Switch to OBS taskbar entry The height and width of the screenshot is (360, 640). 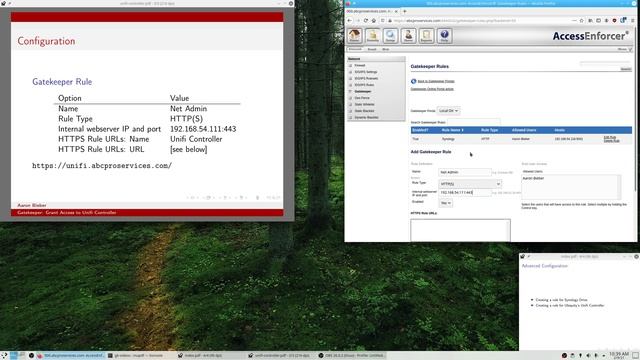[x=351, y=356]
